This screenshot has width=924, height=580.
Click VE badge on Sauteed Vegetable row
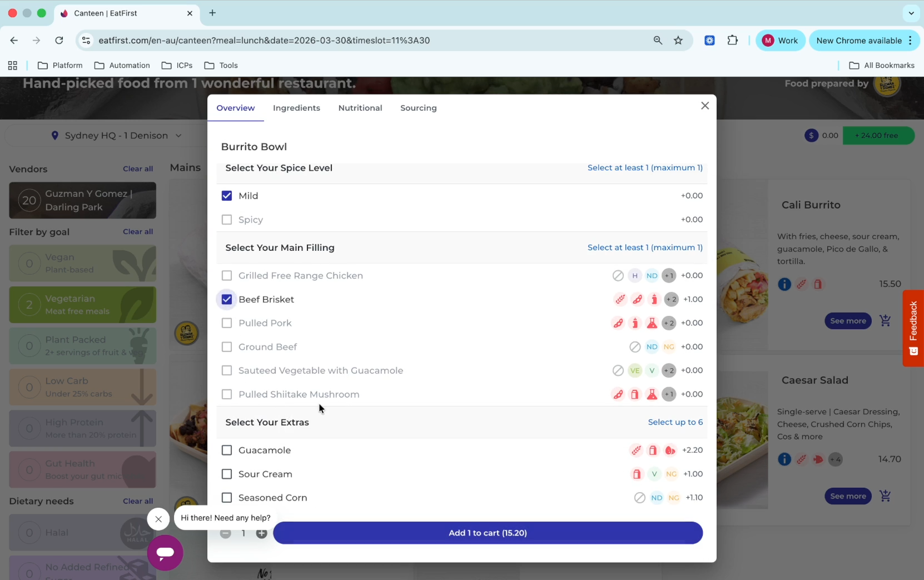coord(635,370)
